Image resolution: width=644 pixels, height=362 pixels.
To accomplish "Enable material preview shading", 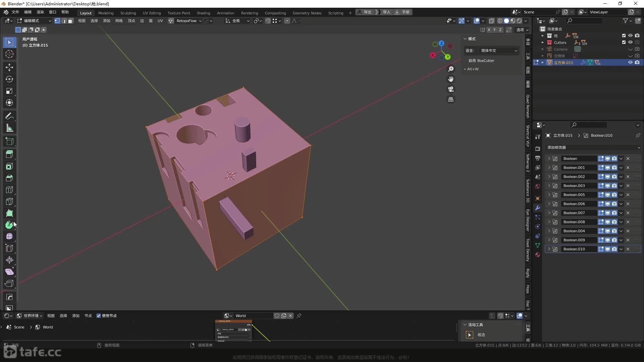I will click(x=513, y=21).
